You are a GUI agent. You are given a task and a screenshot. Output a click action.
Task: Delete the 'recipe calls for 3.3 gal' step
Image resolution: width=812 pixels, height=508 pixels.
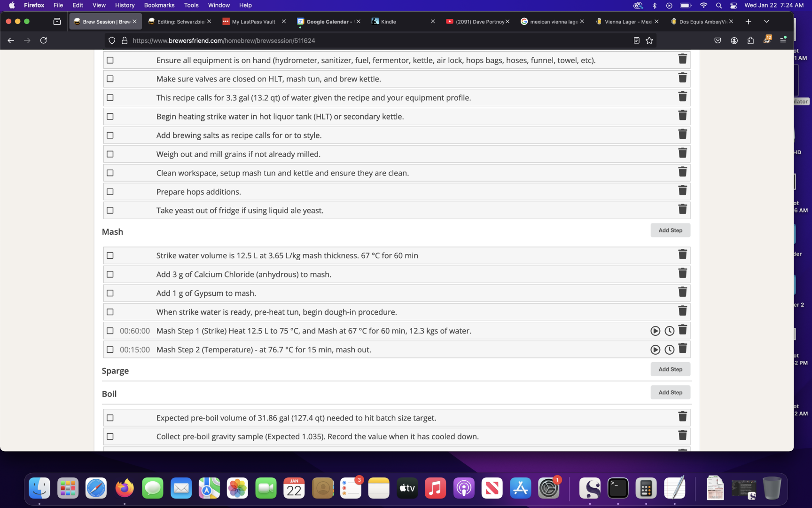click(682, 96)
